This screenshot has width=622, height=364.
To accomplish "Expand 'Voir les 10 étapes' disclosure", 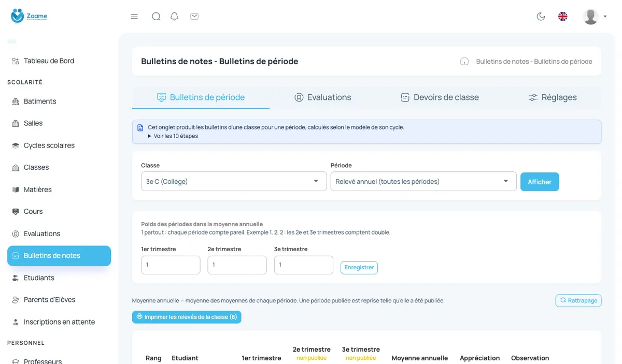I will [173, 136].
